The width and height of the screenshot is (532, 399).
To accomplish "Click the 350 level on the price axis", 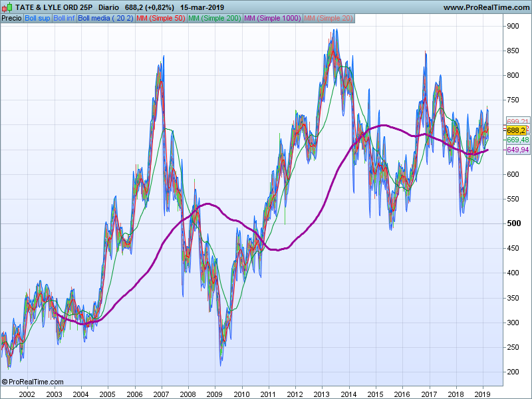I will tap(513, 298).
